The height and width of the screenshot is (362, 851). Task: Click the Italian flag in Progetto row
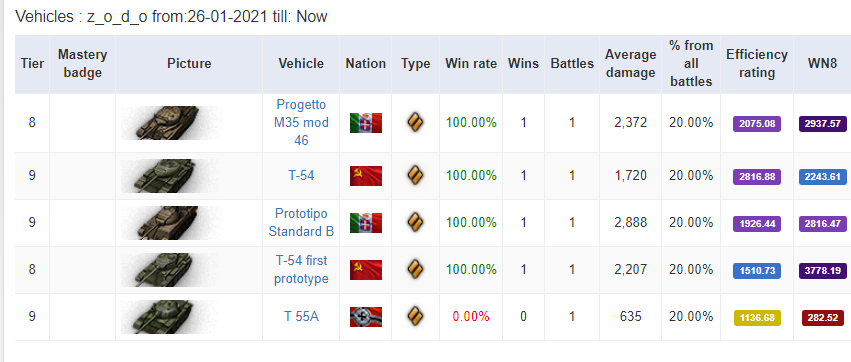366,123
